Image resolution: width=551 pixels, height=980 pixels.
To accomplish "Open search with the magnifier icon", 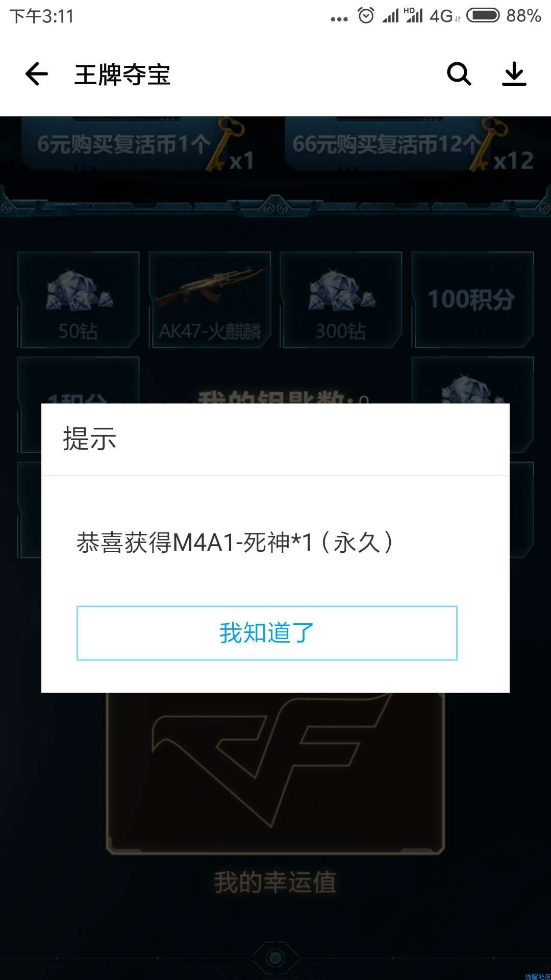I will click(x=459, y=74).
